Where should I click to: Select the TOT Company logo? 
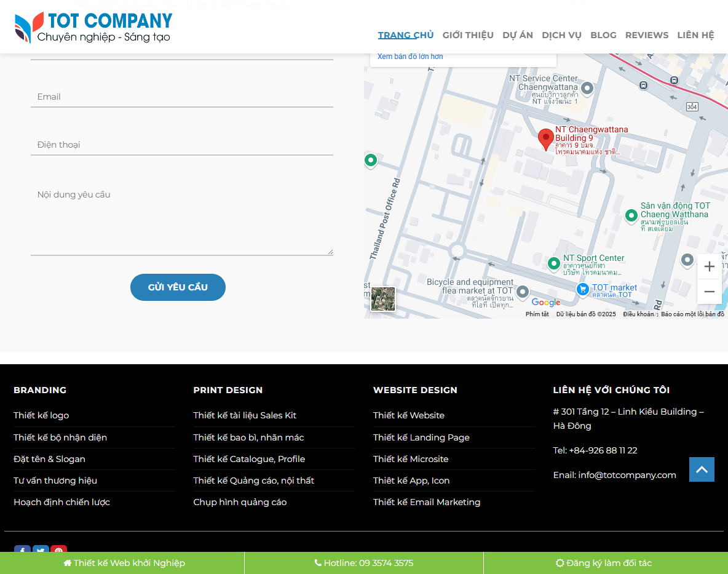pyautogui.click(x=92, y=26)
